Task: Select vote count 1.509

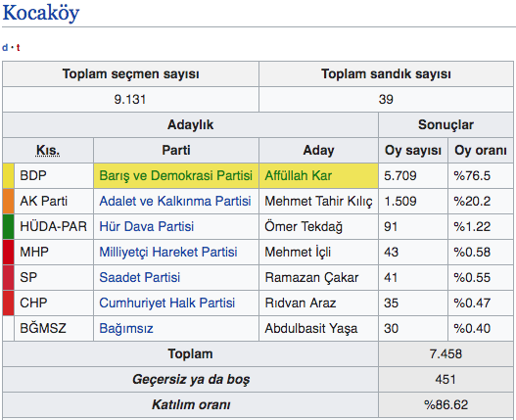Action: point(400,201)
